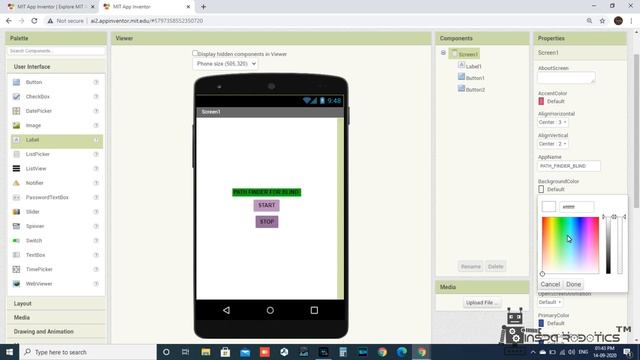This screenshot has width=640, height=360.
Task: Switch to first MIT App Inventor Explore tab
Action: (x=50, y=7)
